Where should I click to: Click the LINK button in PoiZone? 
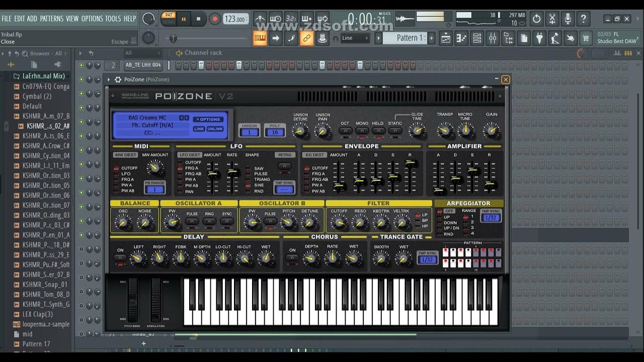[199, 129]
